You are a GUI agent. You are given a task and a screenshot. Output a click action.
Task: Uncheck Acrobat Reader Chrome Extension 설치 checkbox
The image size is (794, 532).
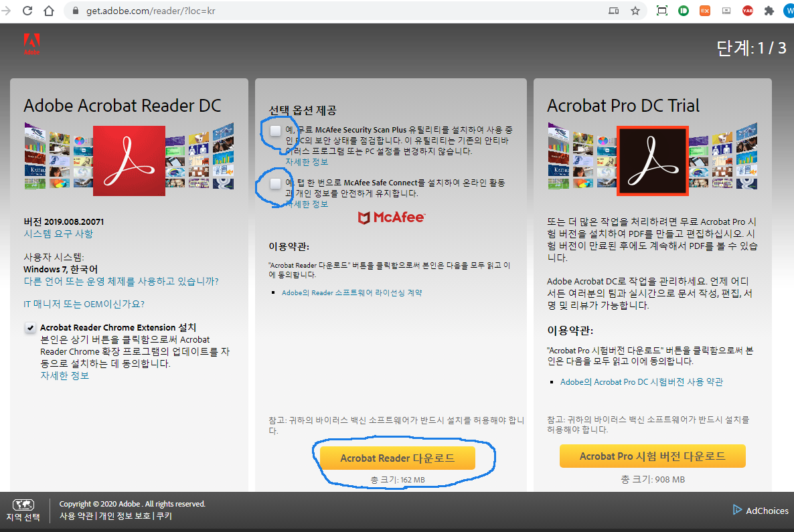click(x=30, y=327)
